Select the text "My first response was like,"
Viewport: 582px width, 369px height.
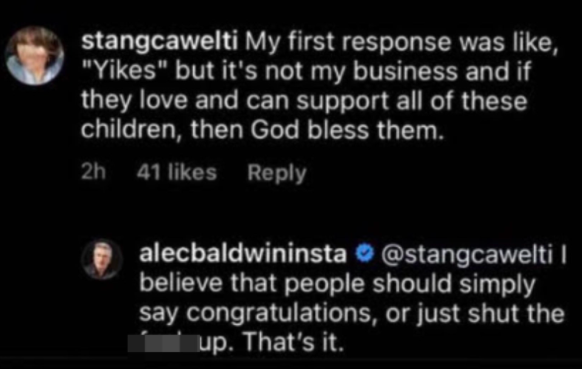pos(402,42)
